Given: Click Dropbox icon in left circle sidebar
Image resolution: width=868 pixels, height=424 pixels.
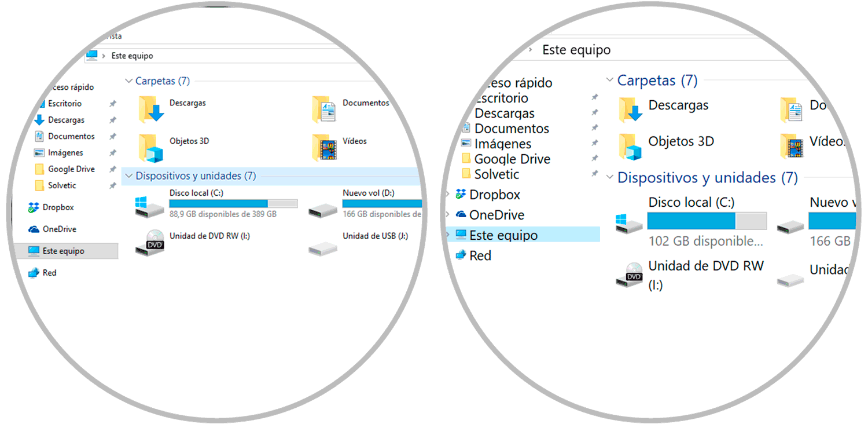Looking at the screenshot, I should tap(34, 207).
